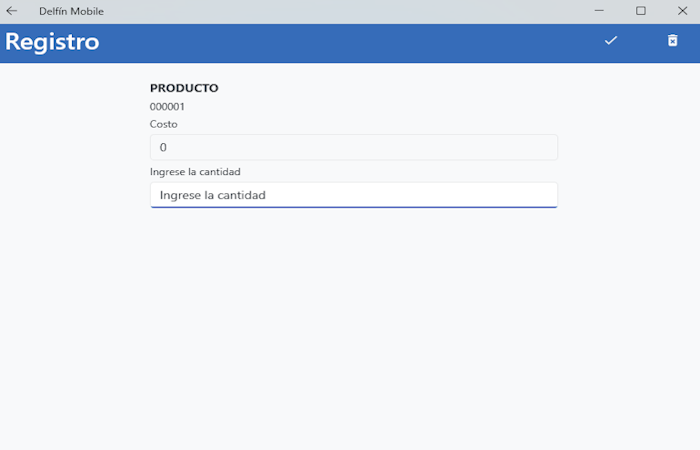Delete the record using trash icon
The image size is (700, 450).
coord(672,41)
